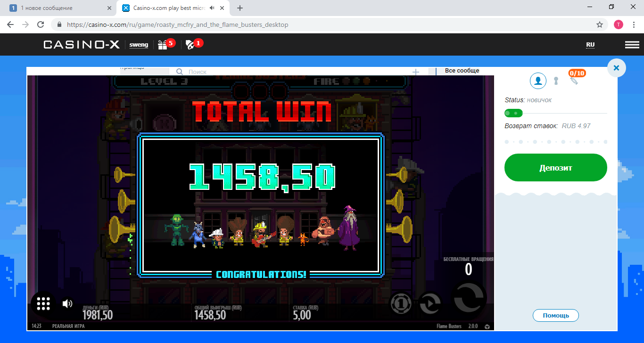Image resolution: width=644 pixels, height=343 pixels.
Task: Click the green status progress slider
Action: point(514,113)
